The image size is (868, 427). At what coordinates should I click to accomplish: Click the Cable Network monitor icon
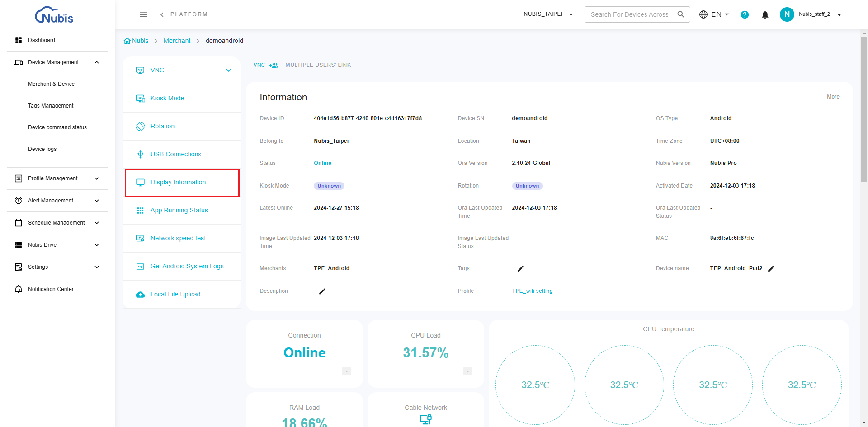point(425,419)
